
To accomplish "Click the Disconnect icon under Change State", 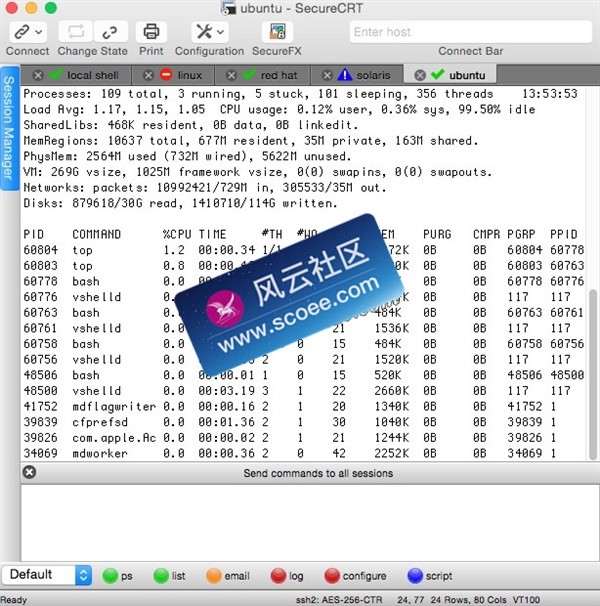I will coord(110,32).
